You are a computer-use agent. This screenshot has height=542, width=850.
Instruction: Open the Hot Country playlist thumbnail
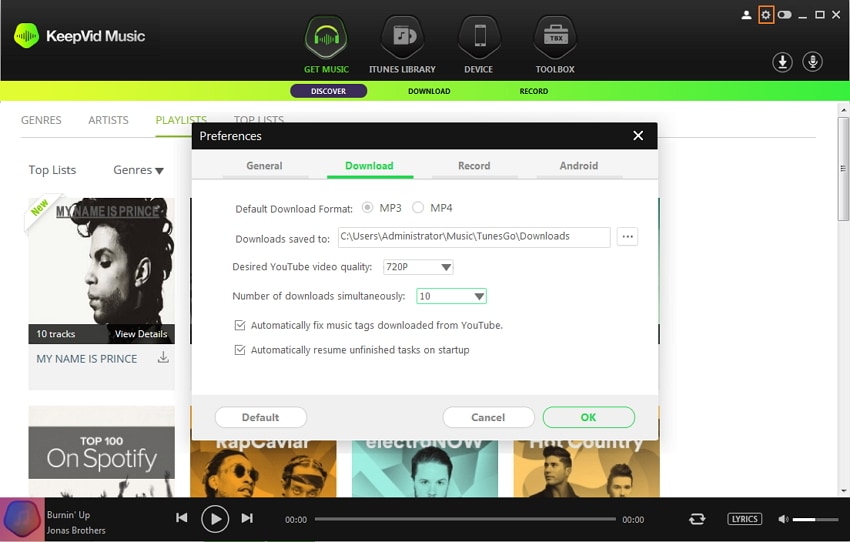pos(587,468)
